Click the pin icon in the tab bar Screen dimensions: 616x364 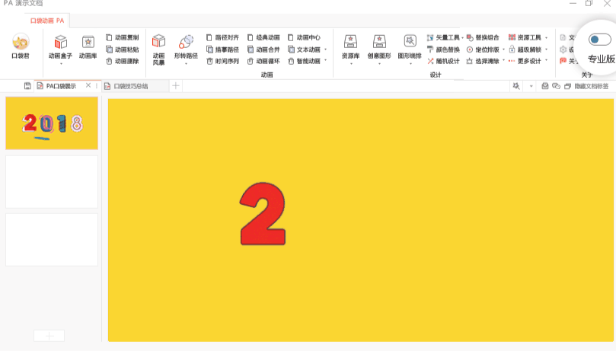click(x=516, y=86)
